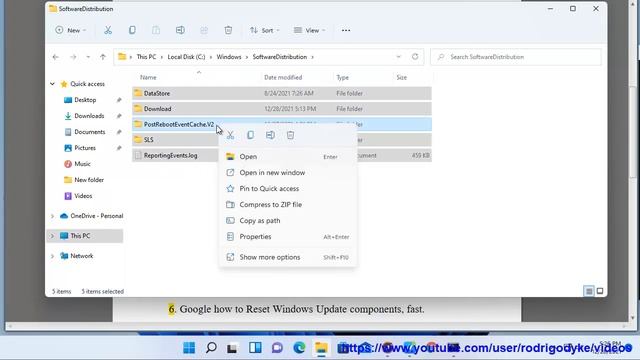This screenshot has height=360, width=640.
Task: Go up one folder with the up arrow
Action: [x=103, y=57]
